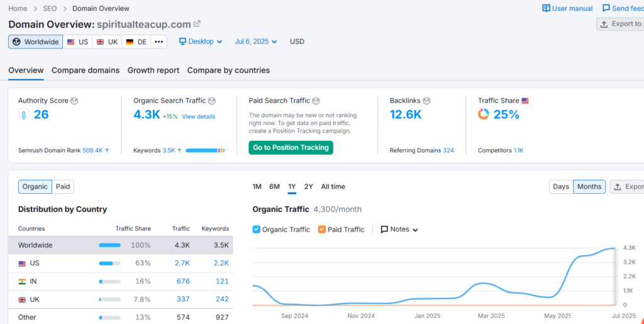Open Competitors 1.1K link
The height and width of the screenshot is (324, 644).
(518, 150)
